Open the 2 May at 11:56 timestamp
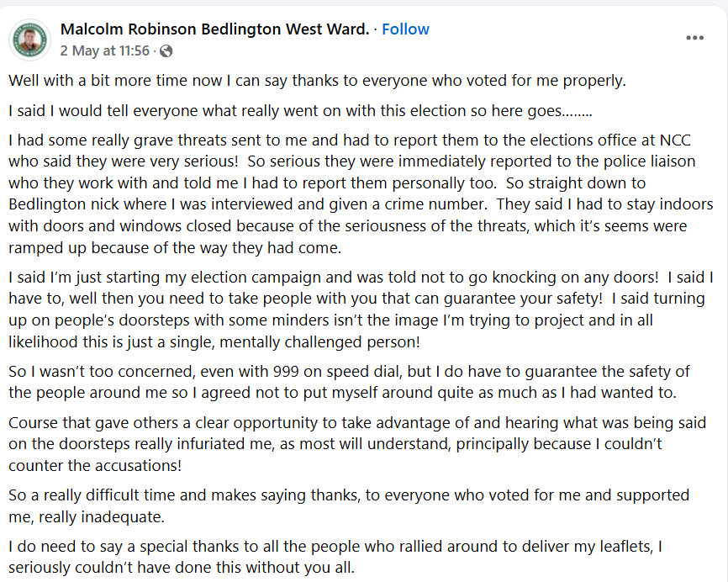This screenshot has height=582, width=728. [105, 50]
